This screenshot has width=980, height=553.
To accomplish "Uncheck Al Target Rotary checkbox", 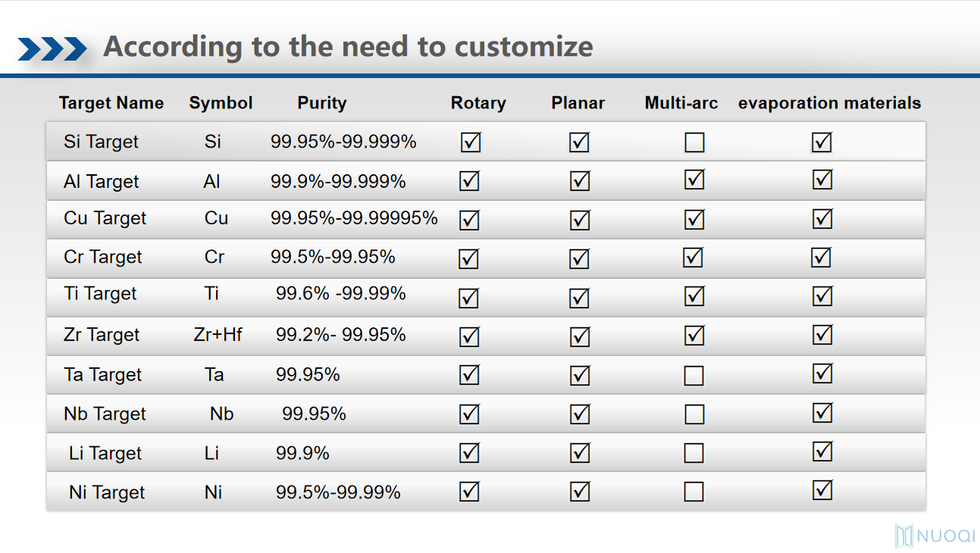I will click(471, 180).
